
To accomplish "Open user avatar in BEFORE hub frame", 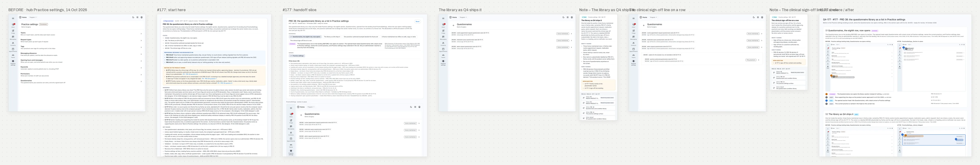I will (141, 17).
